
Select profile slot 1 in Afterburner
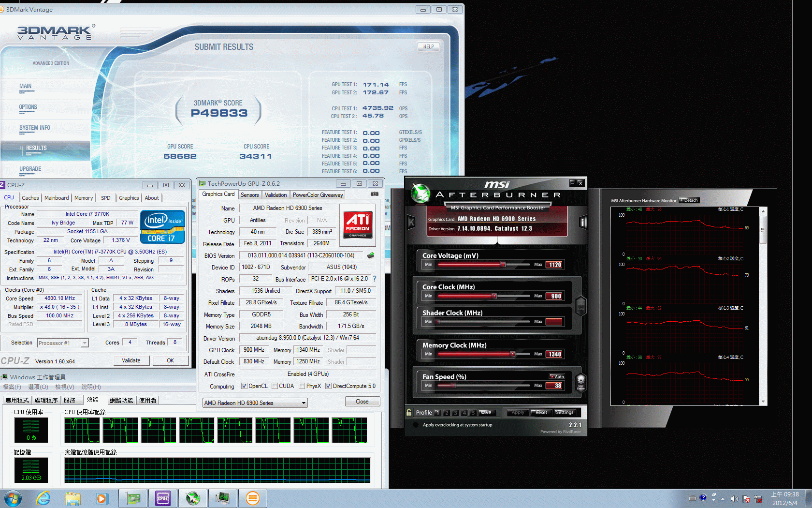click(437, 413)
